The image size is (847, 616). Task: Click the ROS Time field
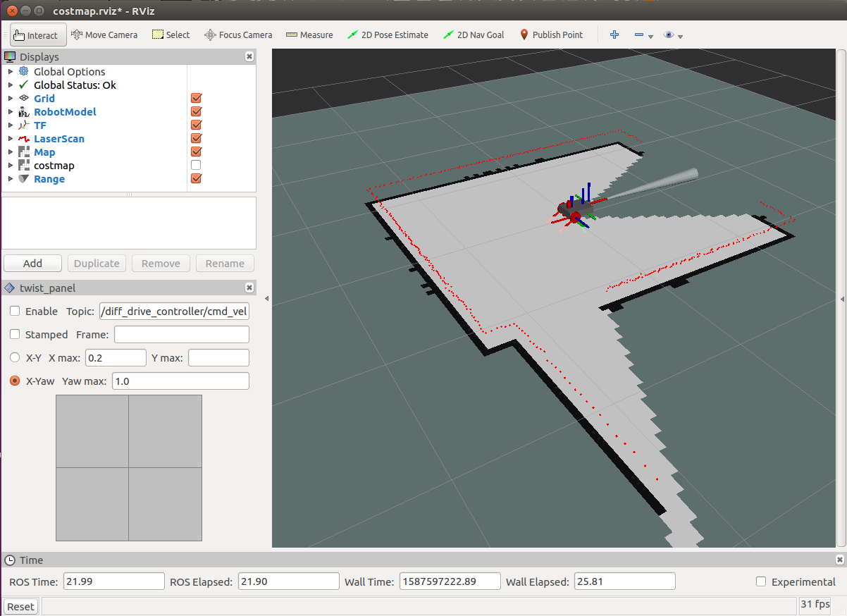click(x=113, y=581)
